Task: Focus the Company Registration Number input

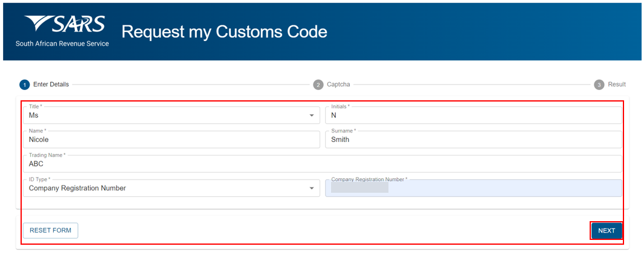Action: tap(474, 188)
